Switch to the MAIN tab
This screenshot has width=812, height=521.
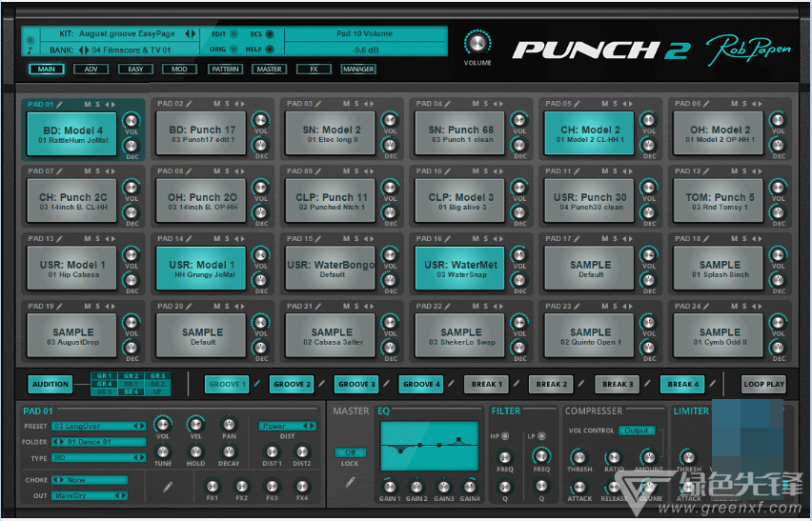tap(47, 69)
